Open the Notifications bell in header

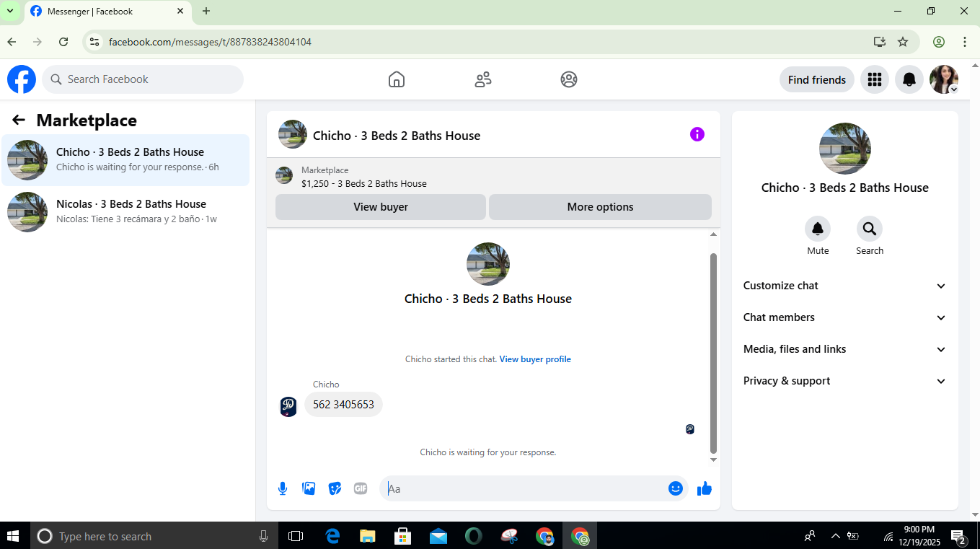pyautogui.click(x=909, y=79)
